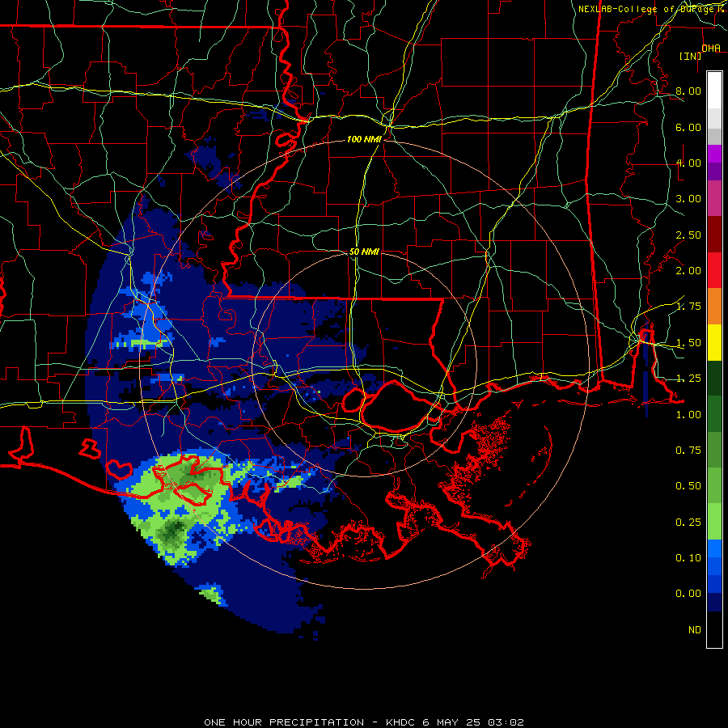The image size is (728, 728).
Task: Click the [IN] units label
Action: [x=690, y=56]
